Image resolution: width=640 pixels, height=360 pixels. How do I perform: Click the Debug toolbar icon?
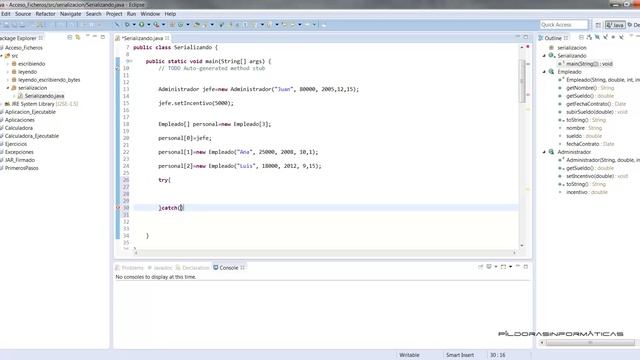[x=127, y=24]
